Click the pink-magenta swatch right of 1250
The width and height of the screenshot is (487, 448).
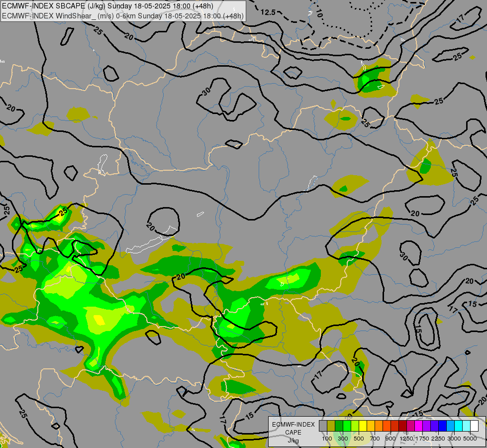tap(410, 426)
